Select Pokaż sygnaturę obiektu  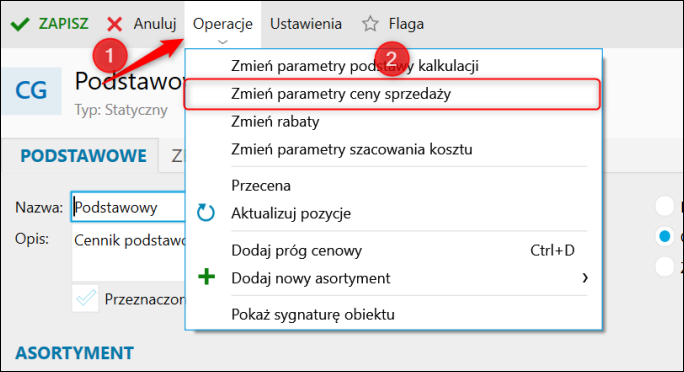(x=393, y=314)
